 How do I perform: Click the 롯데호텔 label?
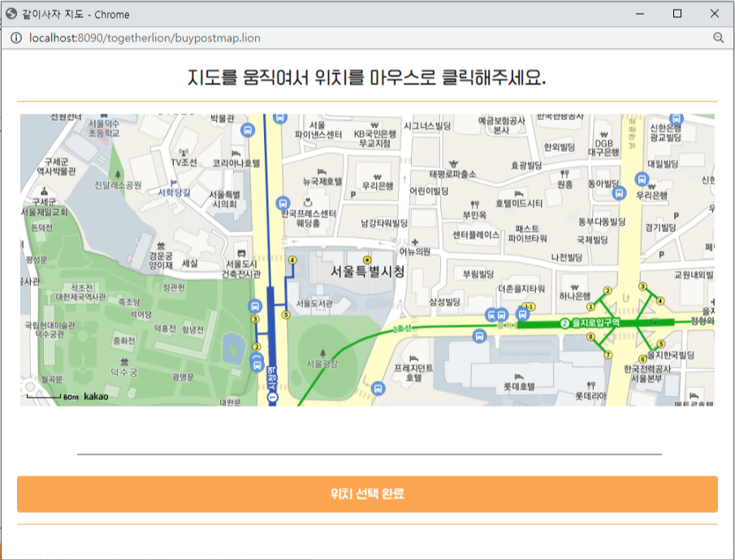[x=519, y=386]
